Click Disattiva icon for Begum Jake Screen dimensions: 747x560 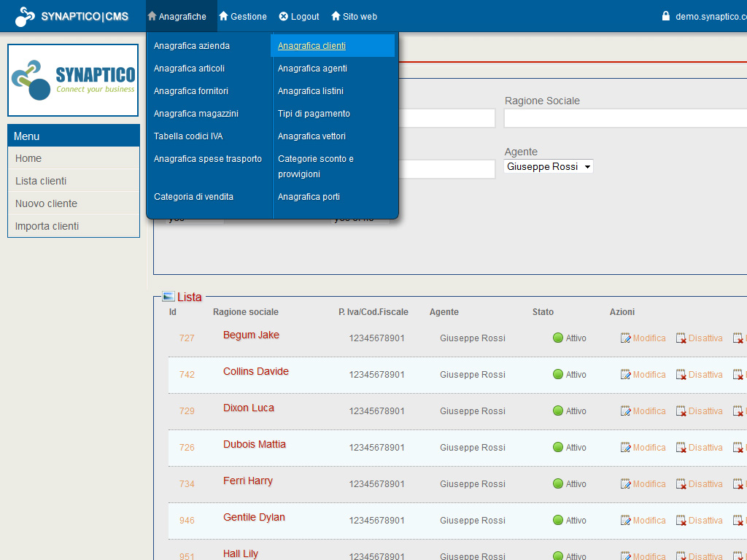(x=681, y=338)
